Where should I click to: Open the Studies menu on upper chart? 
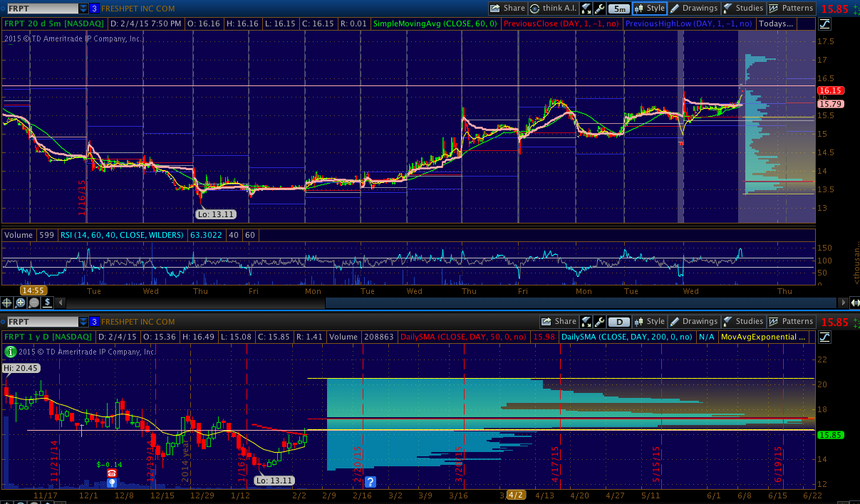743,9
